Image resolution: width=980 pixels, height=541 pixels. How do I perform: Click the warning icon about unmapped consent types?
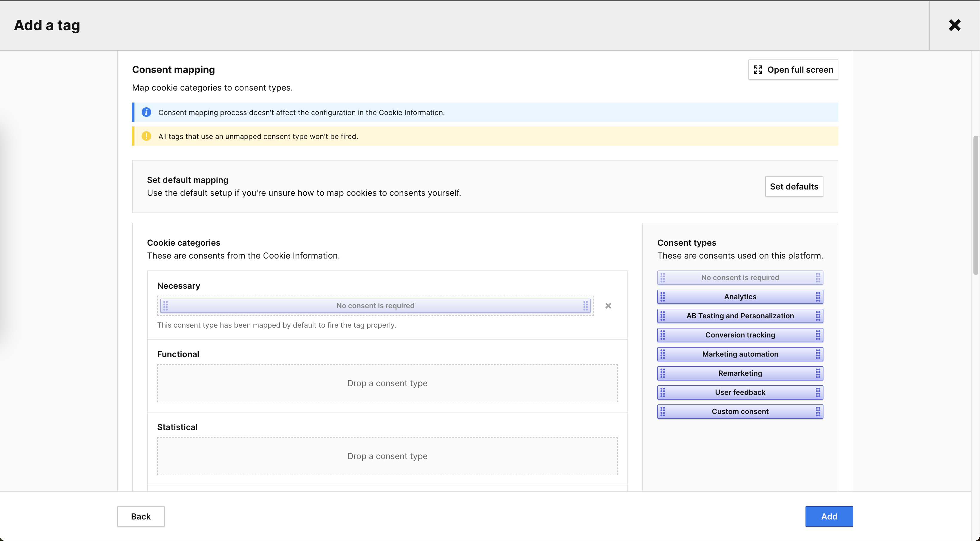click(146, 136)
